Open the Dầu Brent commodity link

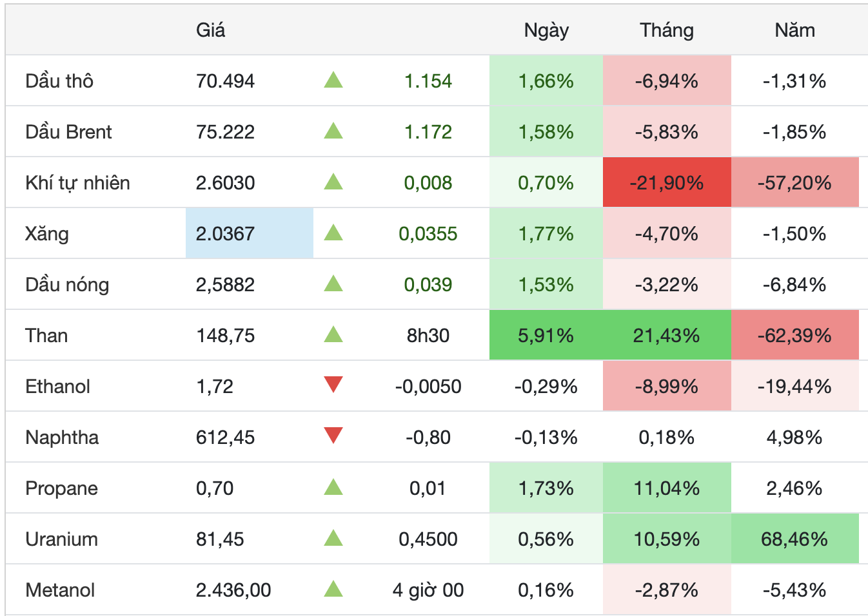pyautogui.click(x=68, y=132)
